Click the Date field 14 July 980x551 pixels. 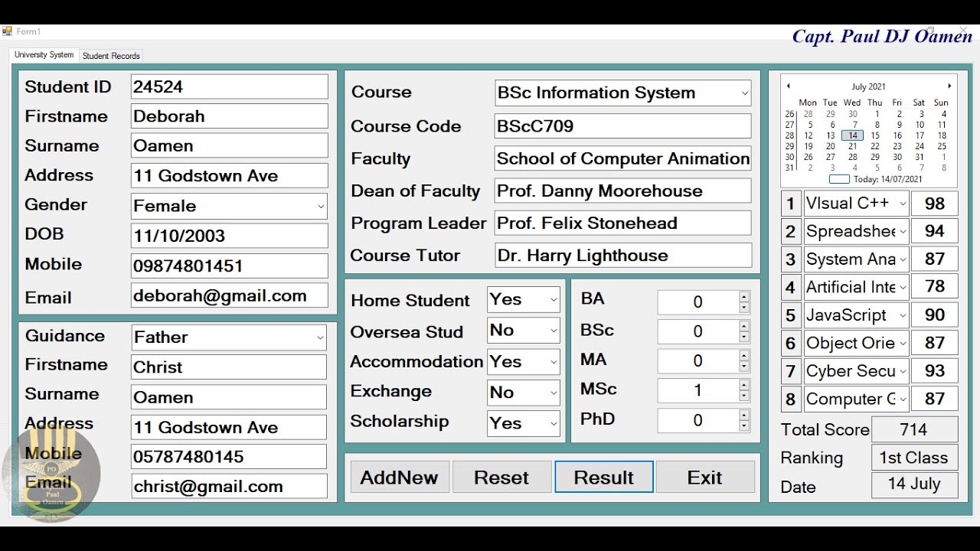[x=914, y=484]
